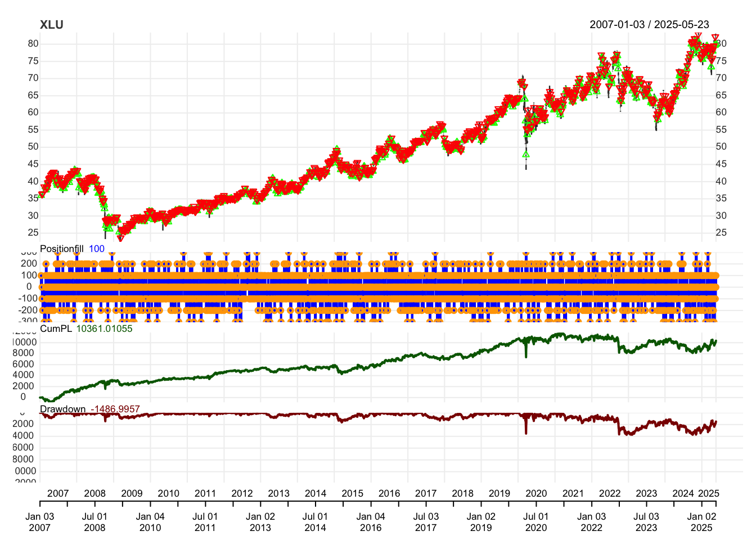Viewport: 756px width, 540px height.
Task: Select the Jan 04 2016 date tick label
Action: coord(371,522)
